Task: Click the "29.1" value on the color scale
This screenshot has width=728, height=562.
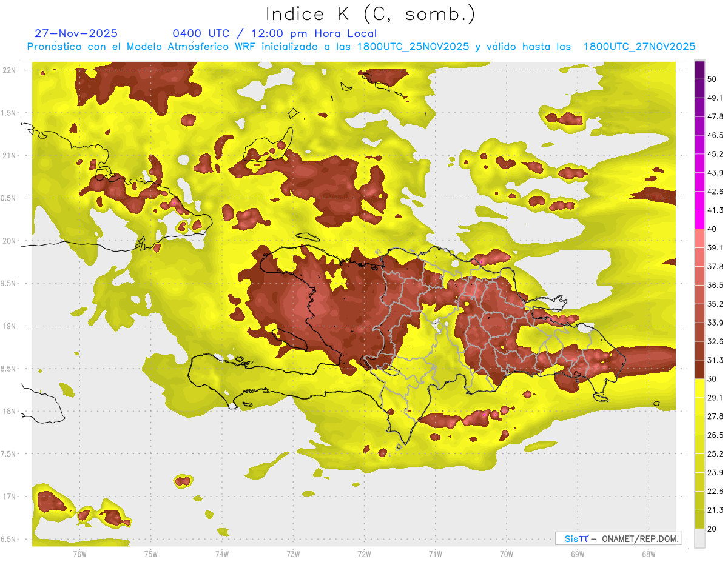Action: tap(716, 397)
